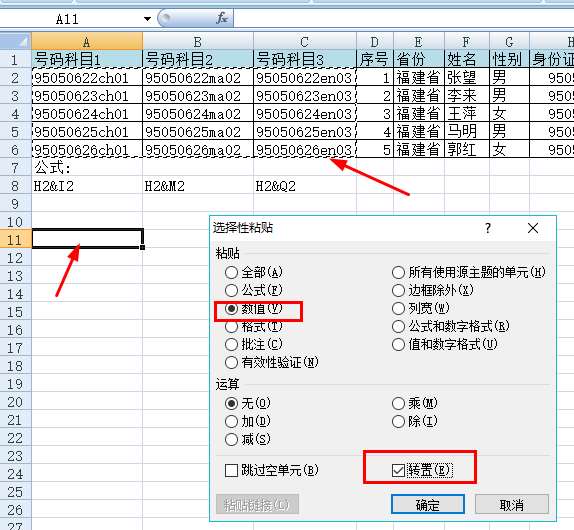
Task: Click the 郭红 name cell
Action: [466, 149]
